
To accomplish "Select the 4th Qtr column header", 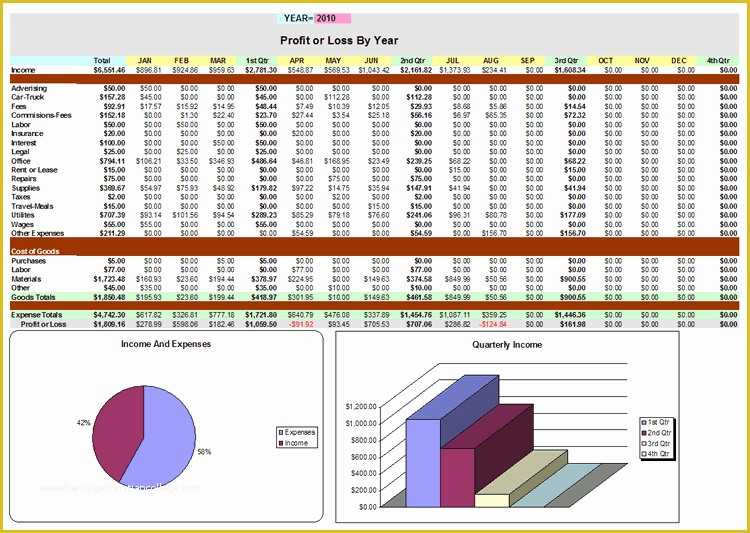I will pyautogui.click(x=718, y=61).
